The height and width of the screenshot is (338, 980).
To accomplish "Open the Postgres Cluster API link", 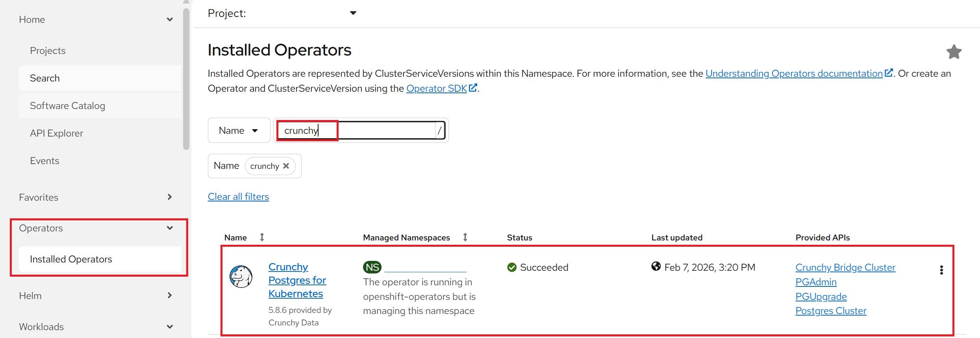I will point(830,311).
